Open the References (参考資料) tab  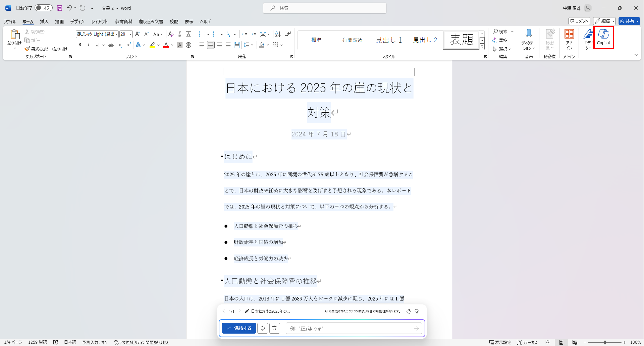pos(124,22)
